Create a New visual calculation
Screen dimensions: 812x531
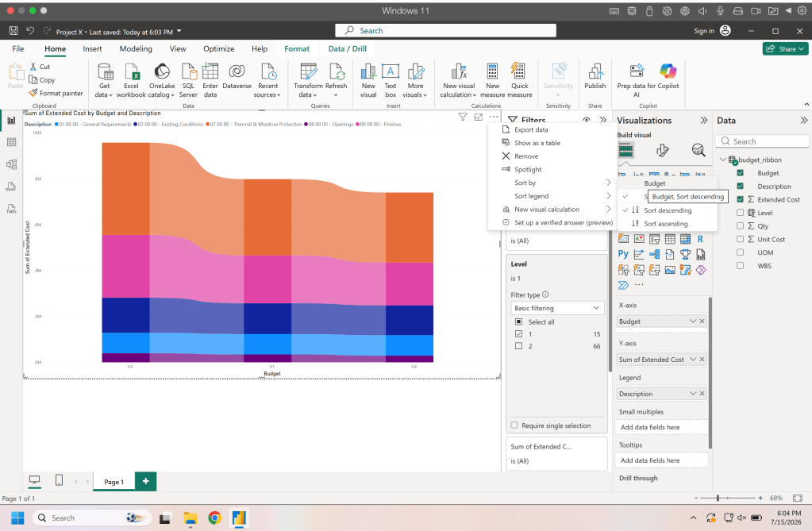pyautogui.click(x=459, y=80)
